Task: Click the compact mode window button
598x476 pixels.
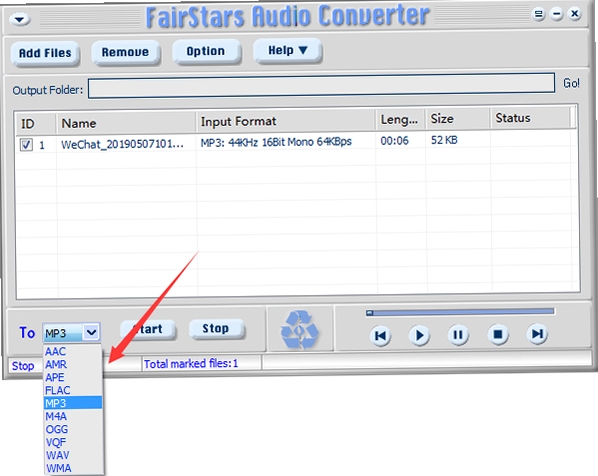Action: pyautogui.click(x=539, y=15)
